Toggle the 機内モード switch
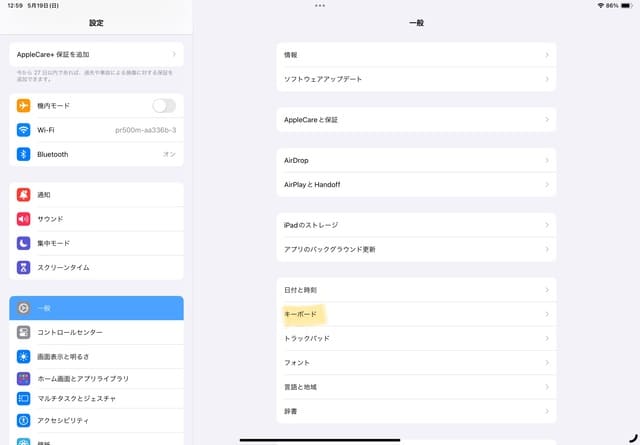The image size is (640, 445). coord(164,106)
